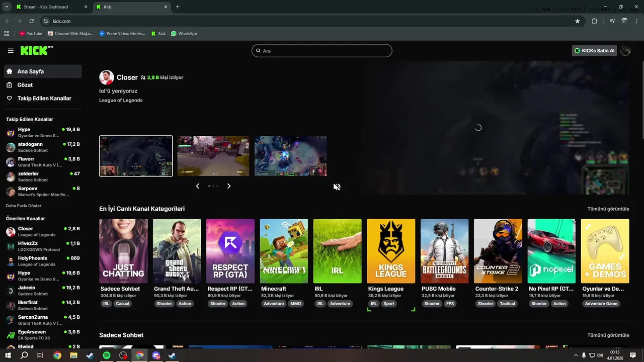
Task: Open media controls icon in Chrome toolbar
Action: click(x=612, y=21)
